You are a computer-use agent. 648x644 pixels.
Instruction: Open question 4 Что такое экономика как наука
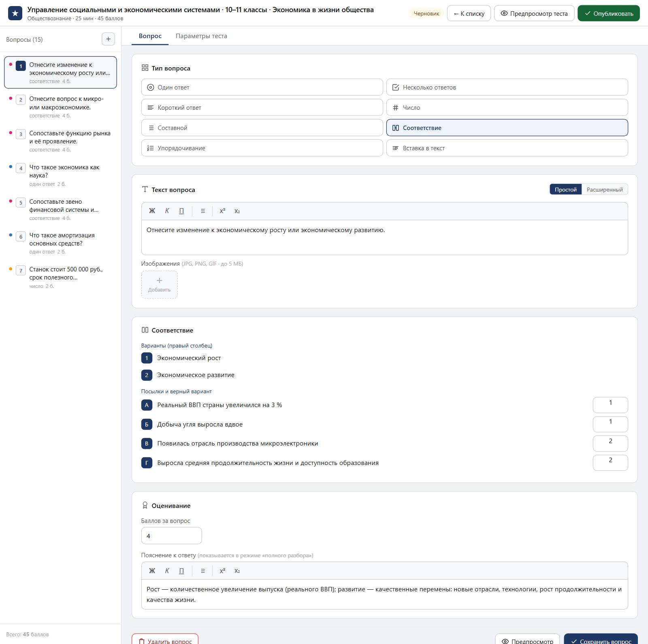pyautogui.click(x=60, y=175)
